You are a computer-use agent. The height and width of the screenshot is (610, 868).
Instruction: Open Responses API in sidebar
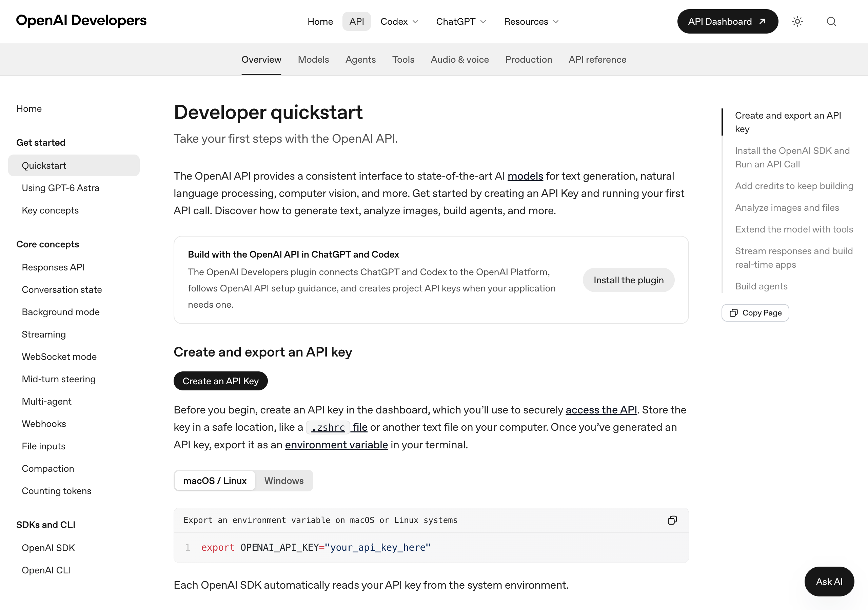pos(53,267)
